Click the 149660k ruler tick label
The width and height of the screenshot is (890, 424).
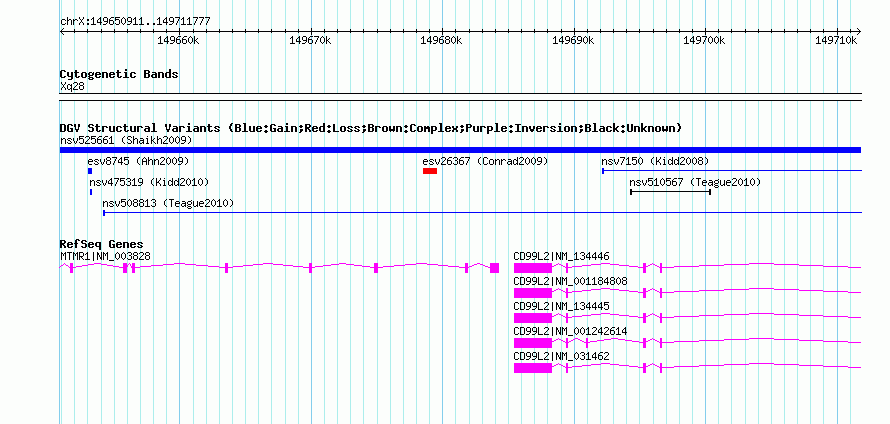click(178, 40)
